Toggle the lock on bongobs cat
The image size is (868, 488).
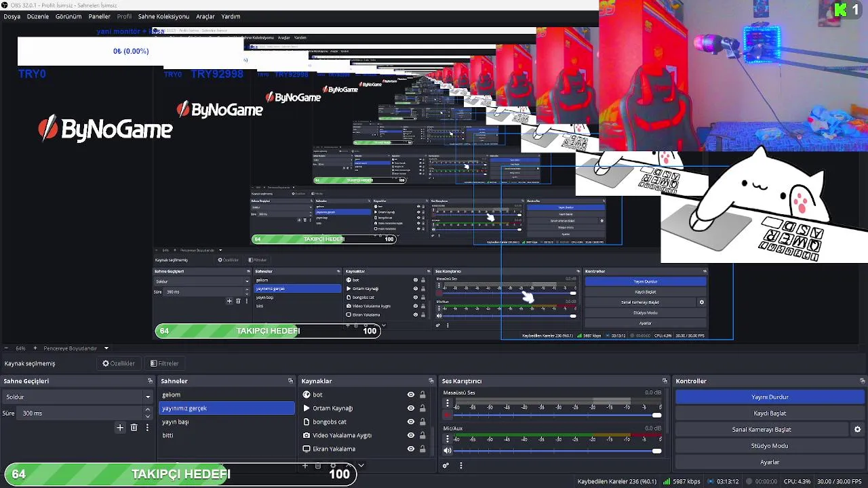(422, 422)
